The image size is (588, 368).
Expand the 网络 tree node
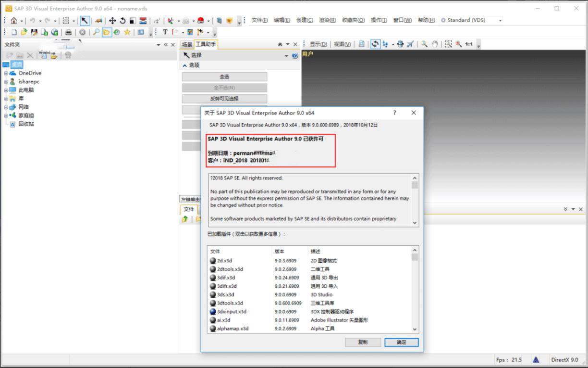coord(6,107)
